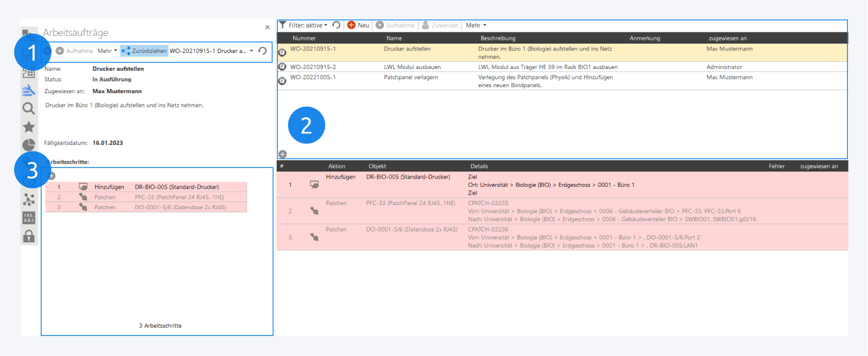Refresh the work order list next to the filter
This screenshot has height=356, width=868.
[336, 25]
